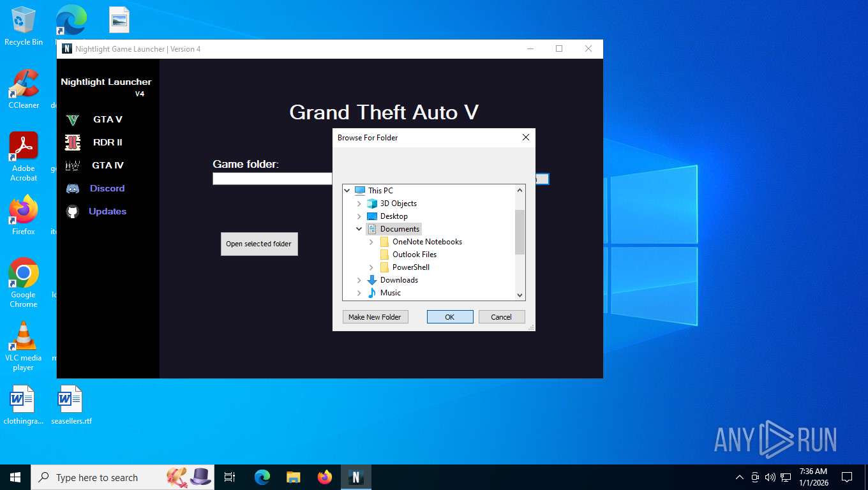The image size is (868, 490).
Task: Click folder tree scrollbar down arrow
Action: [520, 295]
